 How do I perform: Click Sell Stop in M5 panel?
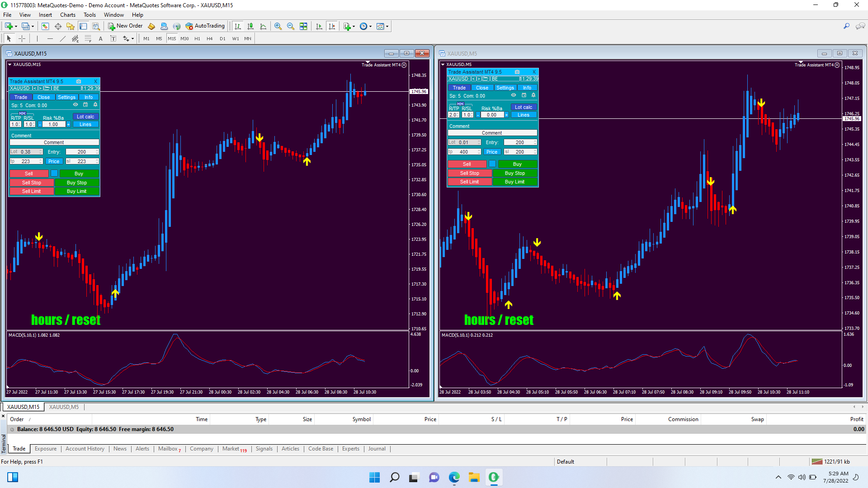point(469,173)
